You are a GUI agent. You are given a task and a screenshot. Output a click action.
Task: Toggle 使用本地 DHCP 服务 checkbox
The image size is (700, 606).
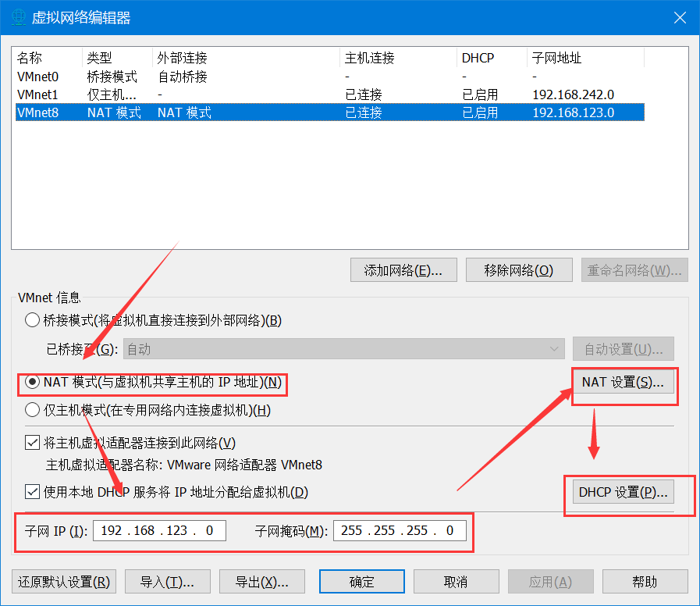coord(32,492)
